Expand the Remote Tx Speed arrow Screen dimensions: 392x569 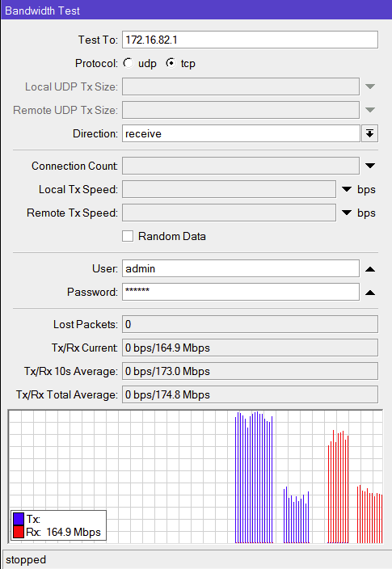pyautogui.click(x=347, y=213)
